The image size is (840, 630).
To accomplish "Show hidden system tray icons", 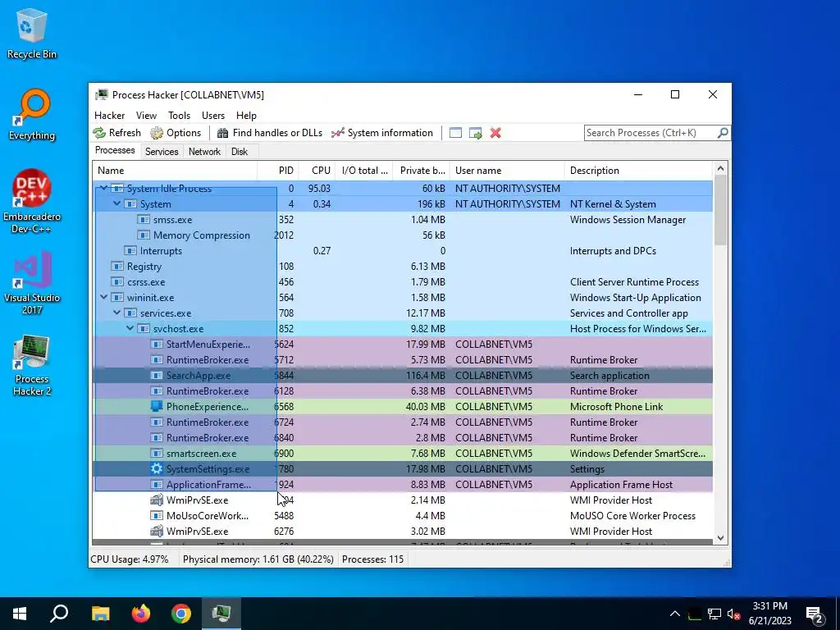I will coord(675,614).
